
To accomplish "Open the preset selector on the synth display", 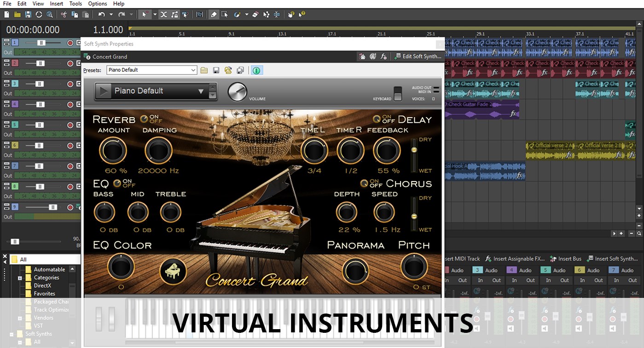I will pos(201,91).
